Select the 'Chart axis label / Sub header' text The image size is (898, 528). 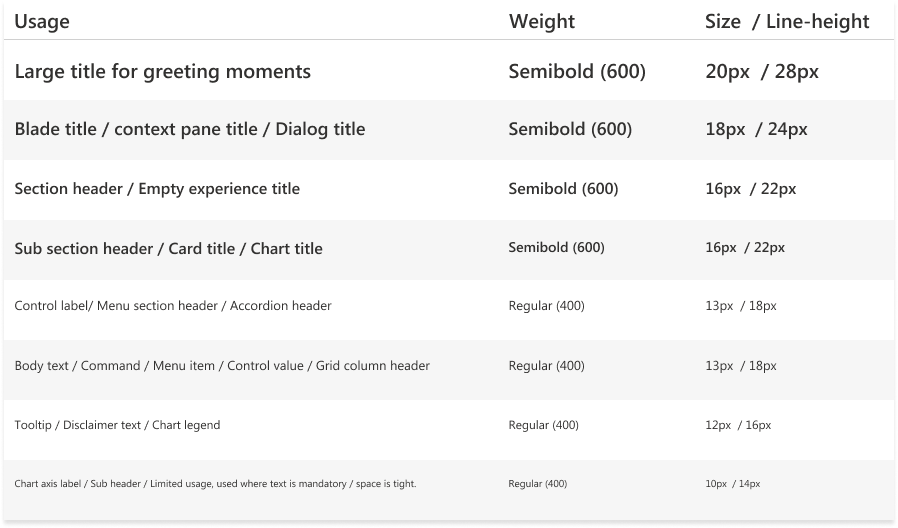tap(215, 484)
